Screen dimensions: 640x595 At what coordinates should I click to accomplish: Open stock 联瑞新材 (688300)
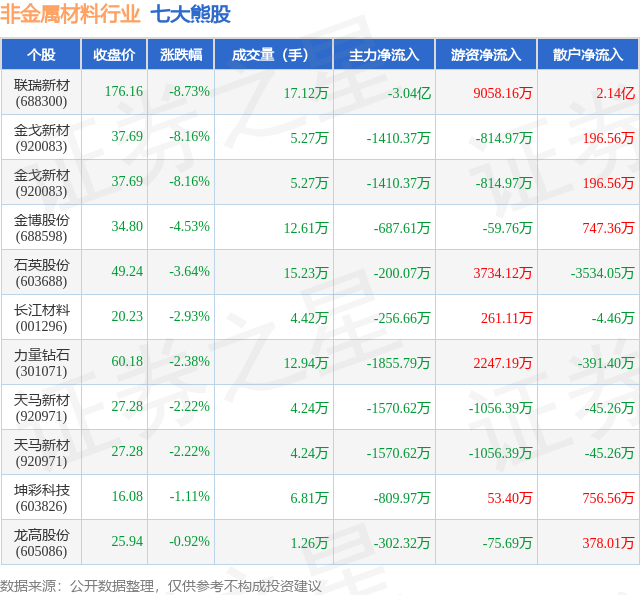(x=41, y=93)
